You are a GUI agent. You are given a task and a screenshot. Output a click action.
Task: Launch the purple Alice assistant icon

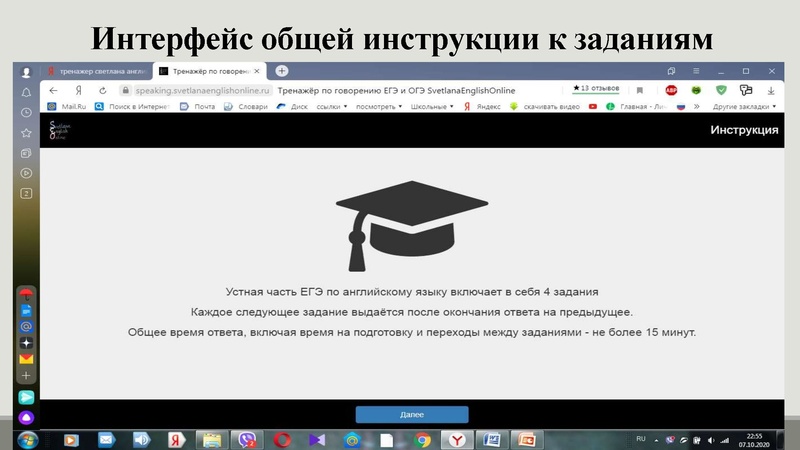(26, 418)
